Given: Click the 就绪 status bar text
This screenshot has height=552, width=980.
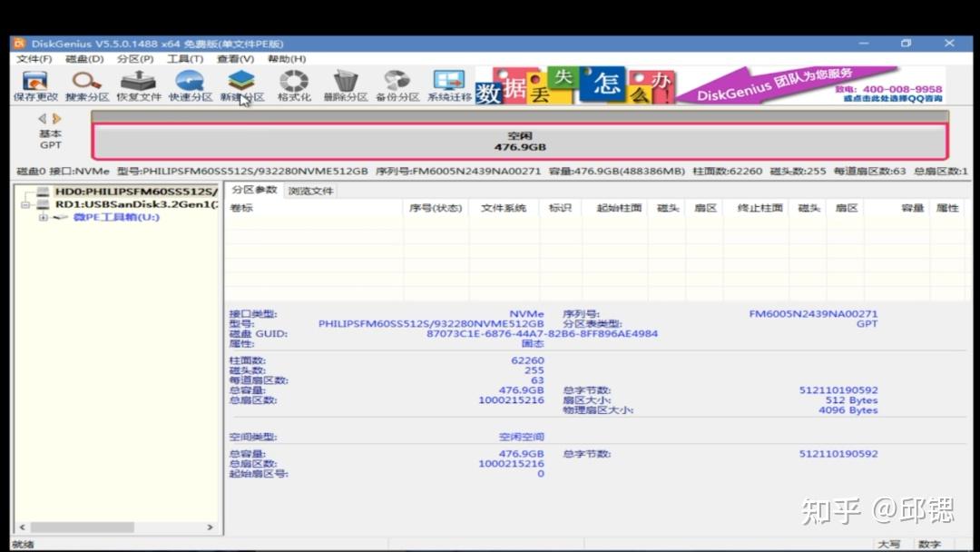Looking at the screenshot, I should pyautogui.click(x=23, y=545).
